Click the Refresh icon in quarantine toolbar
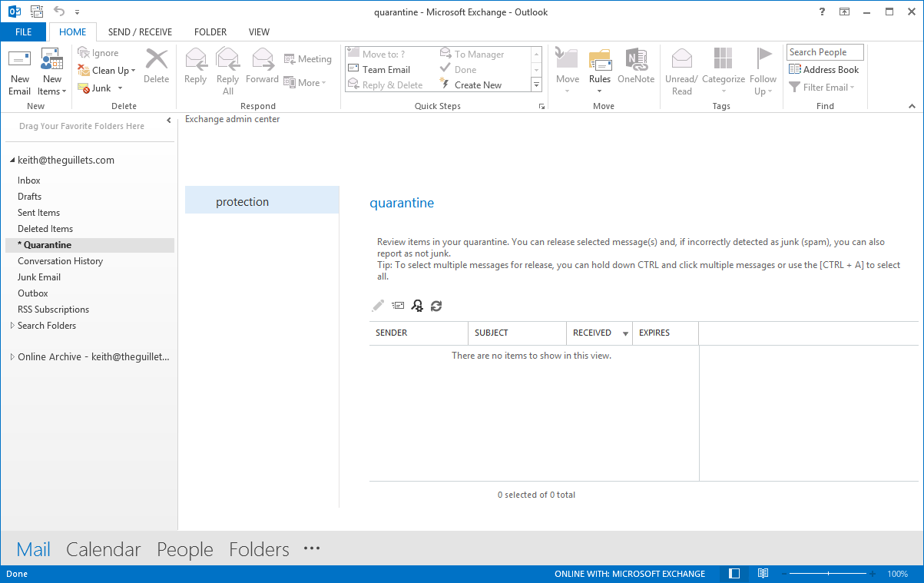 coord(436,305)
